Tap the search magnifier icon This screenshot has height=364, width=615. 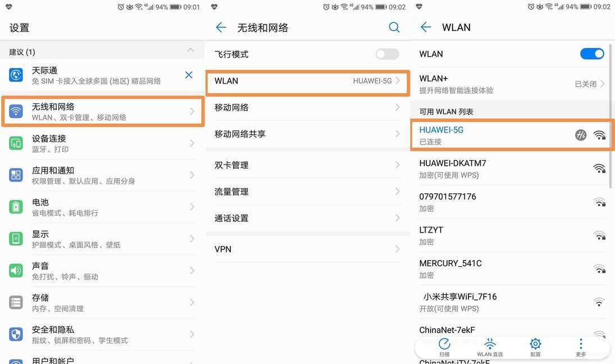tap(394, 28)
